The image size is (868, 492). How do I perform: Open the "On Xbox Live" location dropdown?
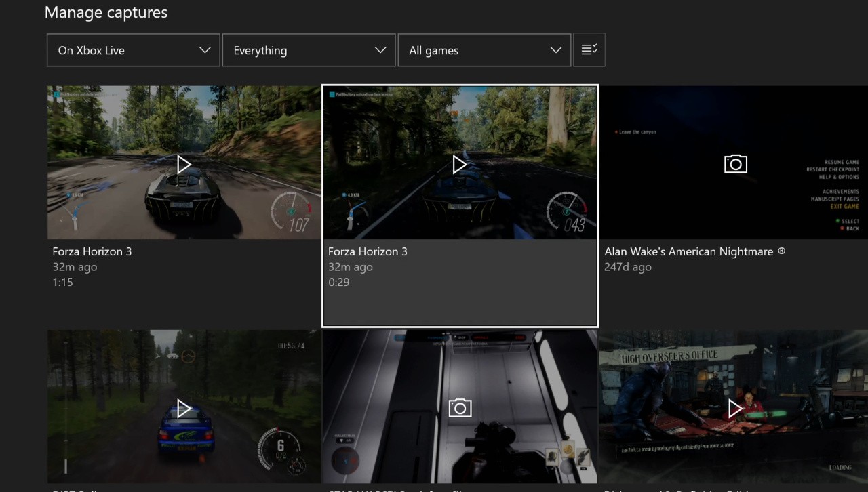pyautogui.click(x=134, y=50)
